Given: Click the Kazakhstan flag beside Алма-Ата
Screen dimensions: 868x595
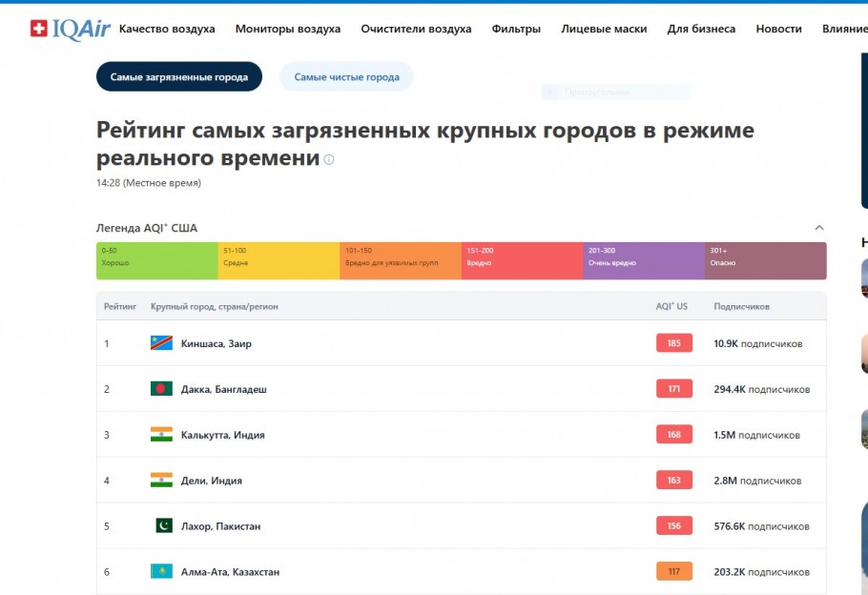Looking at the screenshot, I should coord(161,572).
